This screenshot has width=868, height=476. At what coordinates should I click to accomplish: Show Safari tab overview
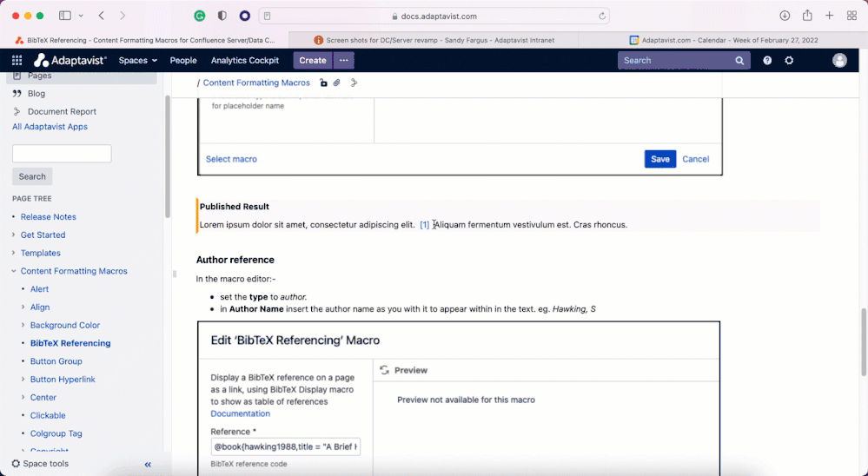(x=852, y=16)
